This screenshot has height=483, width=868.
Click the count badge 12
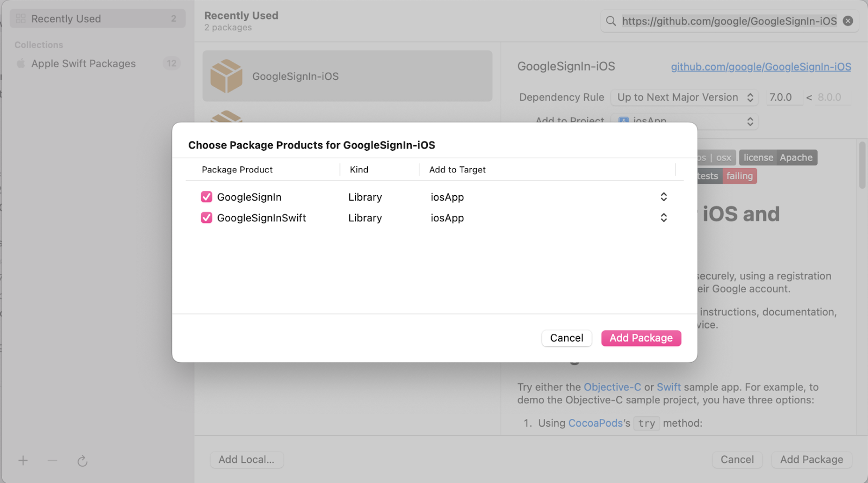[x=171, y=63]
